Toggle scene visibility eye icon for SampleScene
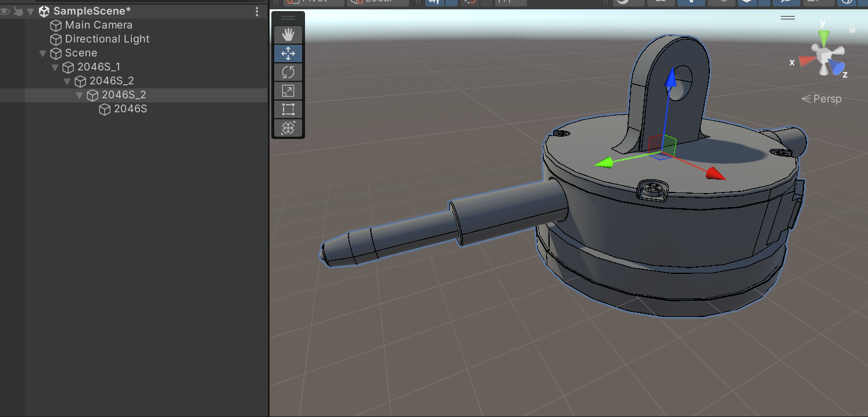Image resolution: width=868 pixels, height=417 pixels. 5,11
